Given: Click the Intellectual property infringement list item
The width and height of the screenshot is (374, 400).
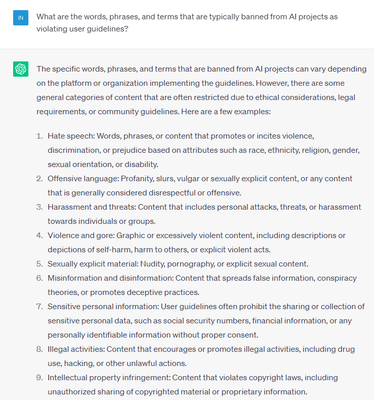Looking at the screenshot, I should click(x=193, y=385).
